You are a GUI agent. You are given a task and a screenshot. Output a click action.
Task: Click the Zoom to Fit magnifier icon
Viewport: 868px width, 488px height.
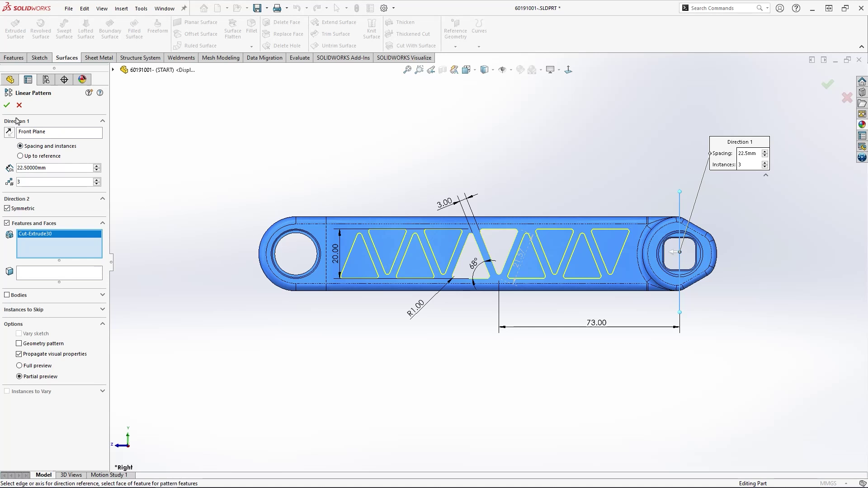[x=407, y=70]
